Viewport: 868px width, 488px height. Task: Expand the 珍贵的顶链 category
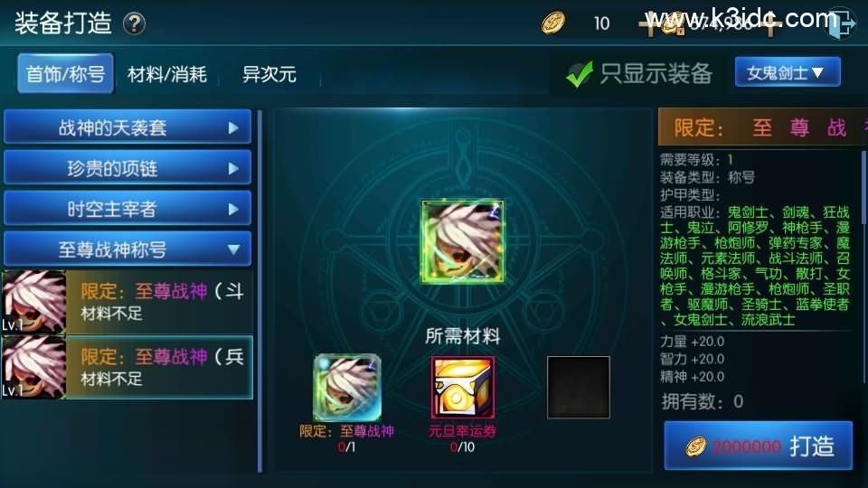click(127, 168)
